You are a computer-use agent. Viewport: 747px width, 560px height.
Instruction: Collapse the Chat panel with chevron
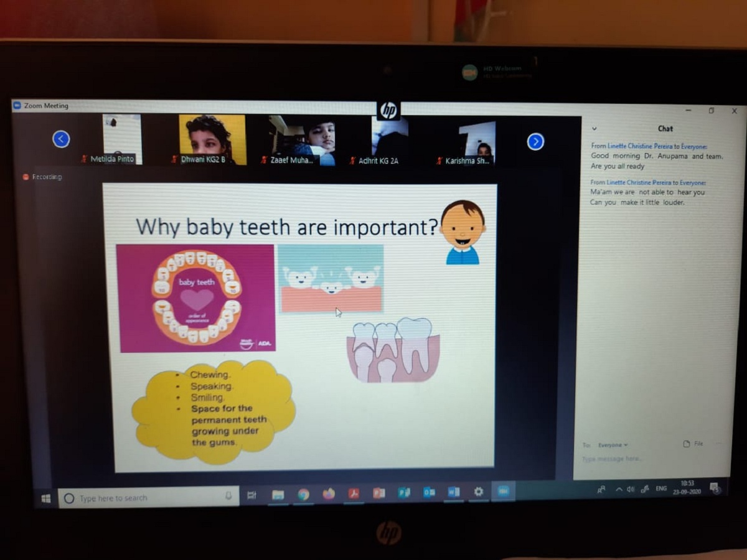594,129
